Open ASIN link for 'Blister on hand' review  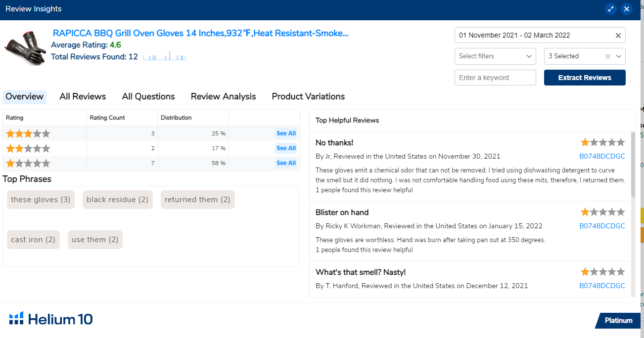[x=602, y=226]
